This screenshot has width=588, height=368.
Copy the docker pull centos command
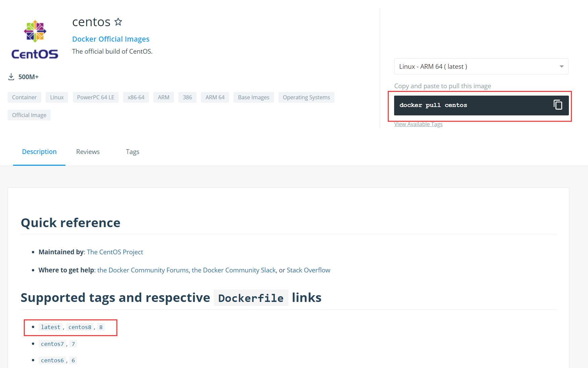557,105
